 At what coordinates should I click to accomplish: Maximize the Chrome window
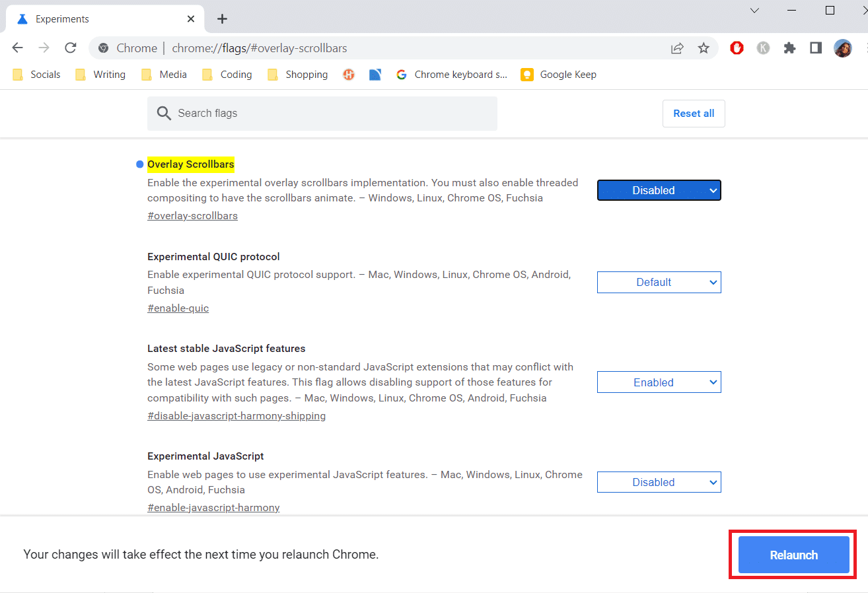tap(830, 10)
